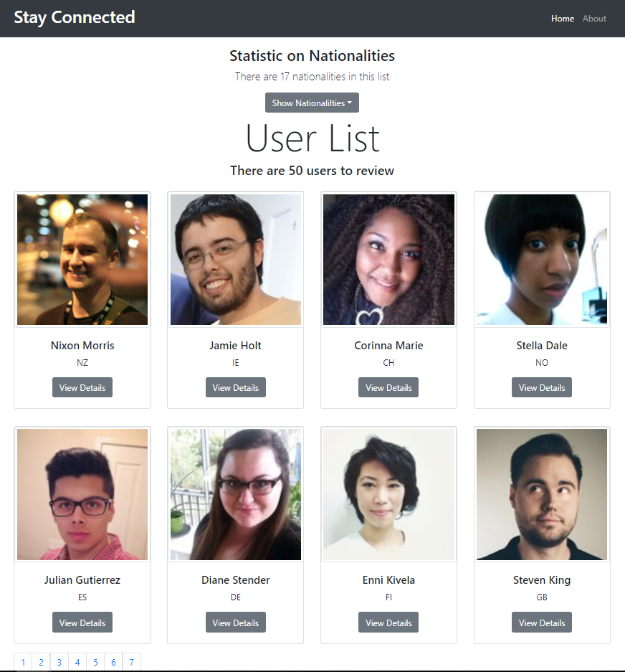View Details for Julian Gutierrez
This screenshot has width=625, height=672.
pyautogui.click(x=82, y=623)
